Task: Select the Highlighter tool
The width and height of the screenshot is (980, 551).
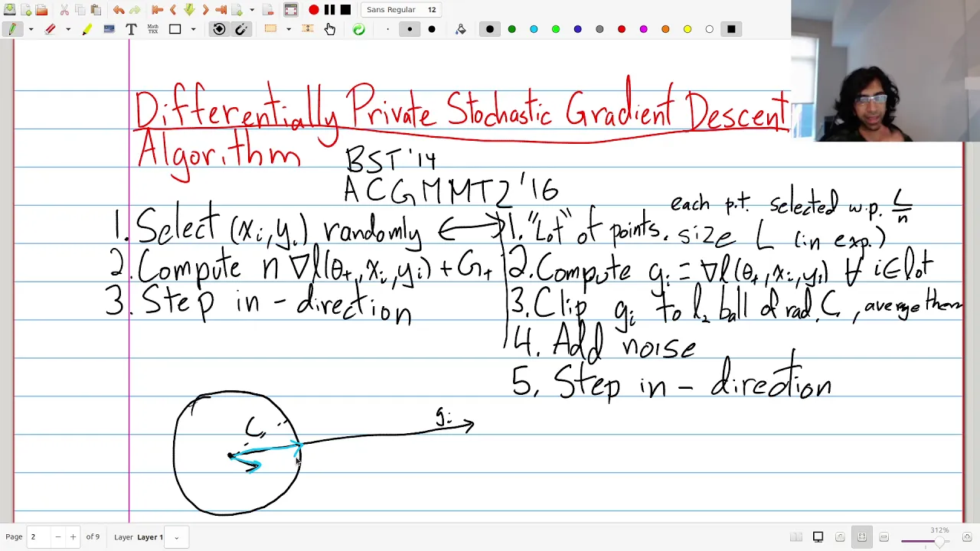Action: tap(87, 29)
